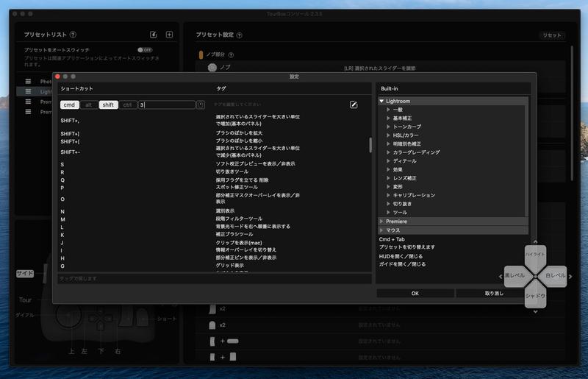
Task: Open help icon beside プリセット設定
Action: point(240,35)
